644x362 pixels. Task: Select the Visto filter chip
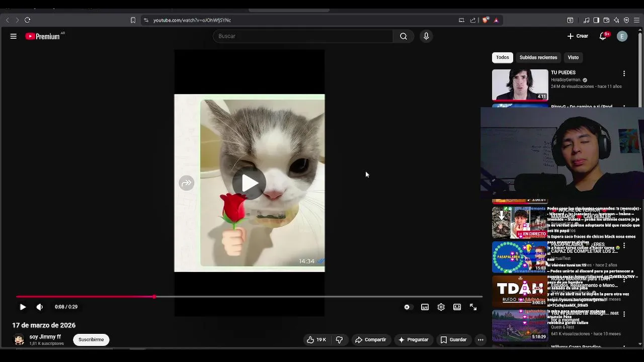pyautogui.click(x=573, y=57)
